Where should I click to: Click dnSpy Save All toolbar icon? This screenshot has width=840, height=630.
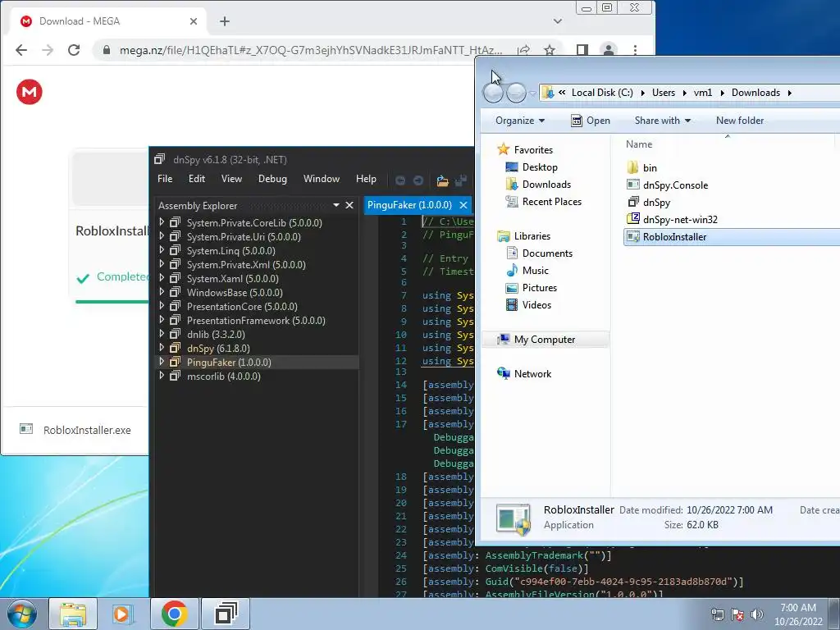click(x=461, y=180)
